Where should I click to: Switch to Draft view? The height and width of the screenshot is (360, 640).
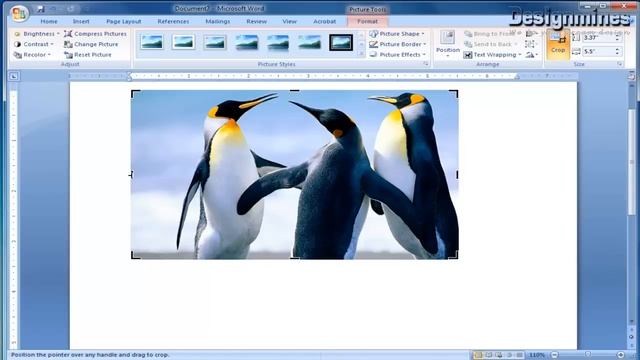click(x=519, y=355)
